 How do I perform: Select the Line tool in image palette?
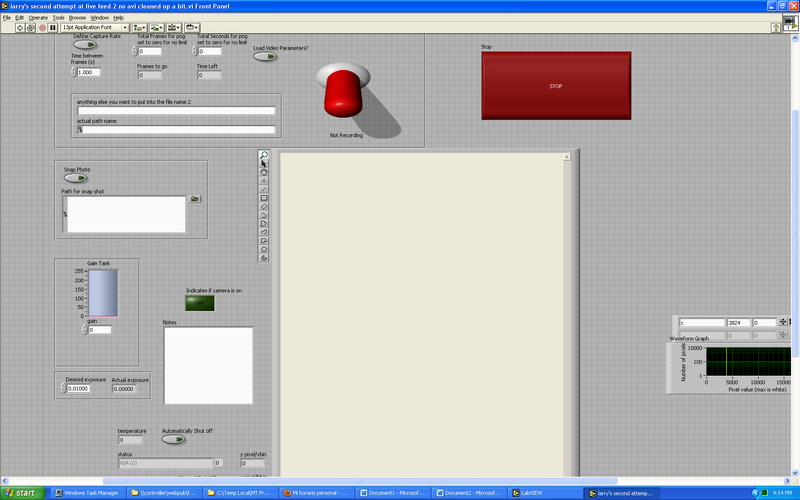264,189
